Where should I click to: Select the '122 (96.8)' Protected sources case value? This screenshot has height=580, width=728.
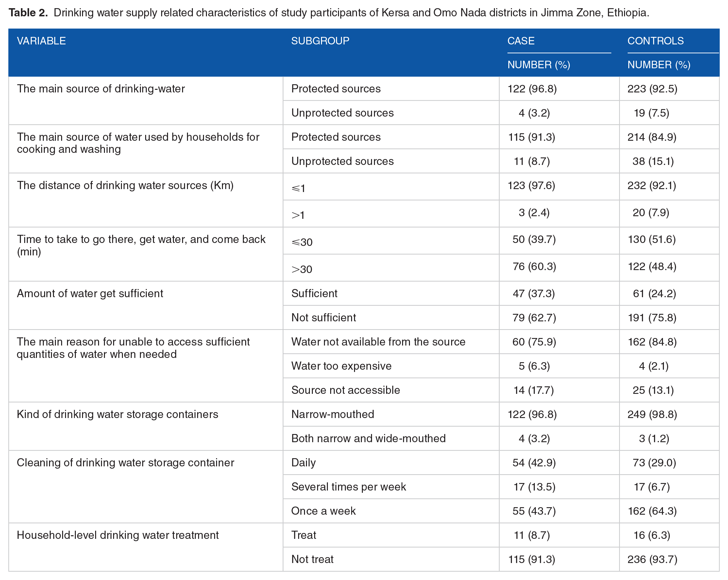click(x=532, y=89)
